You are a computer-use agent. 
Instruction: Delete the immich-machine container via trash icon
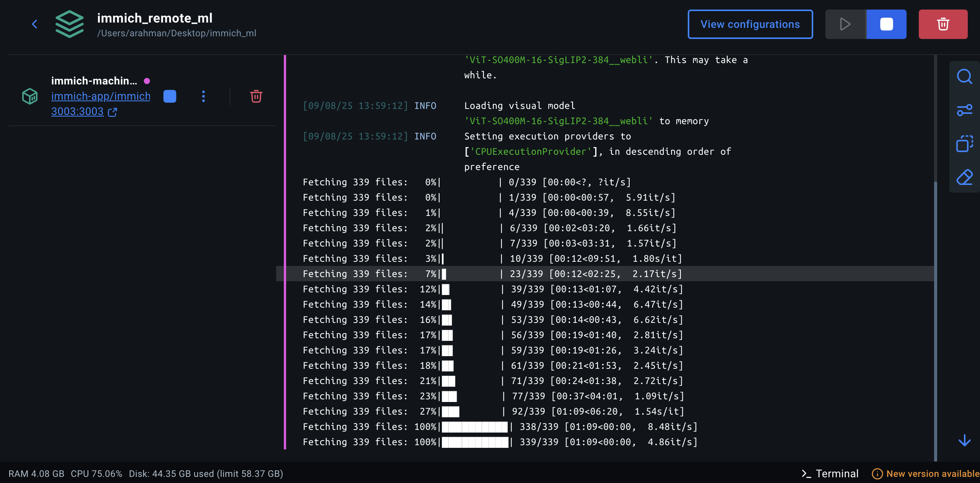pos(256,96)
